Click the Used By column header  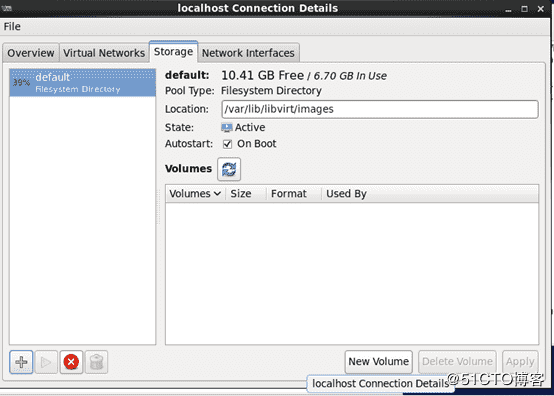pyautogui.click(x=430, y=194)
